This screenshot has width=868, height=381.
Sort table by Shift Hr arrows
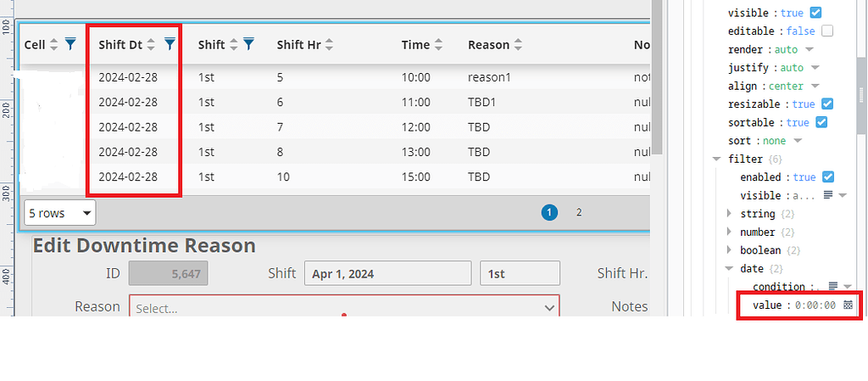click(330, 46)
